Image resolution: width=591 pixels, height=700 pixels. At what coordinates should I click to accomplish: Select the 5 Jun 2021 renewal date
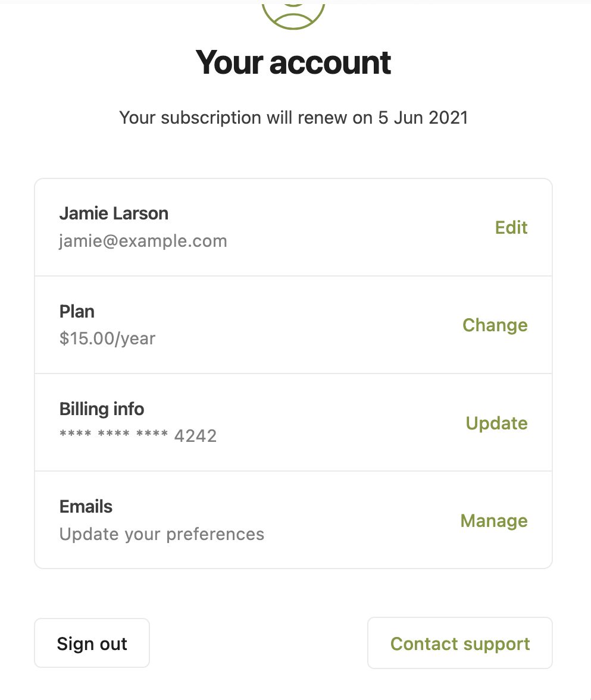click(x=423, y=117)
